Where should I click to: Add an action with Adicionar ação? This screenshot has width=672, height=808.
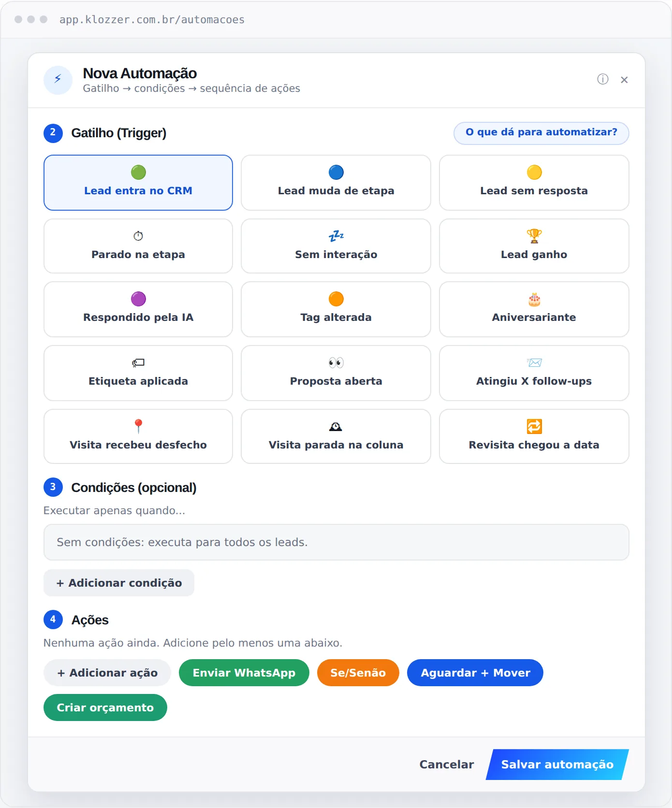[107, 673]
